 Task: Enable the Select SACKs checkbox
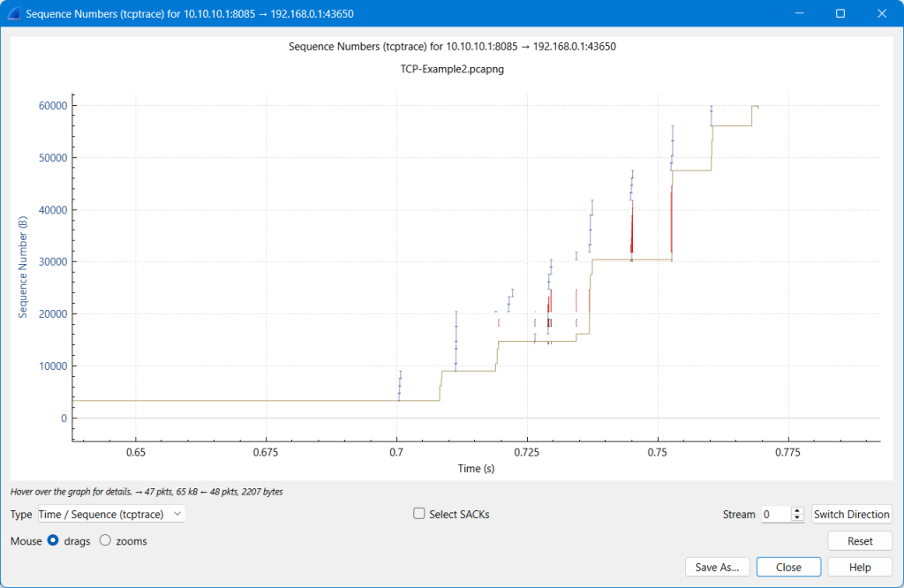420,514
